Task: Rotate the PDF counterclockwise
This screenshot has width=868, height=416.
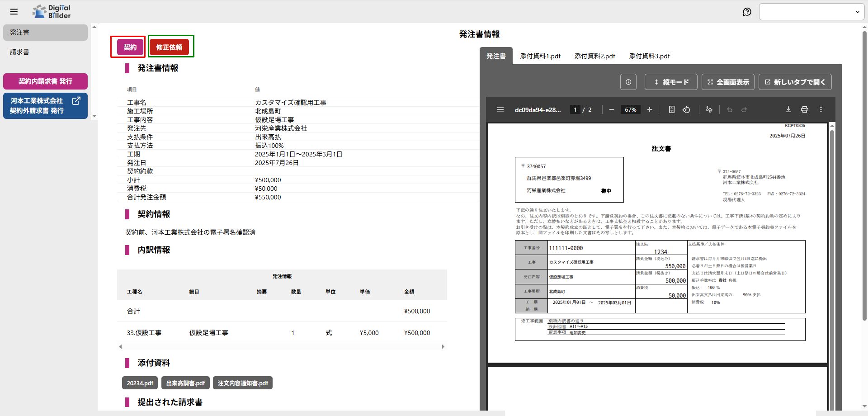Action: coord(686,109)
